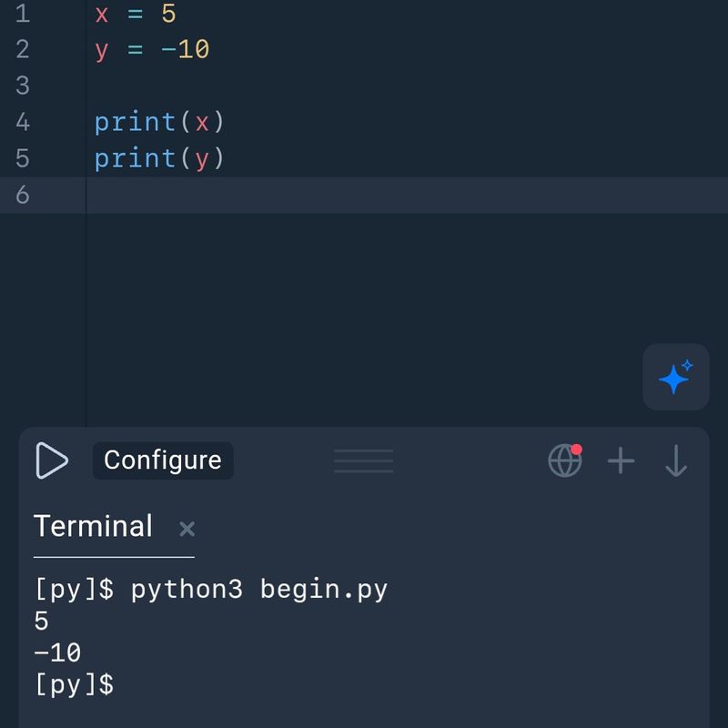This screenshot has height=728, width=728.
Task: Run the program with the play icon
Action: pos(52,460)
